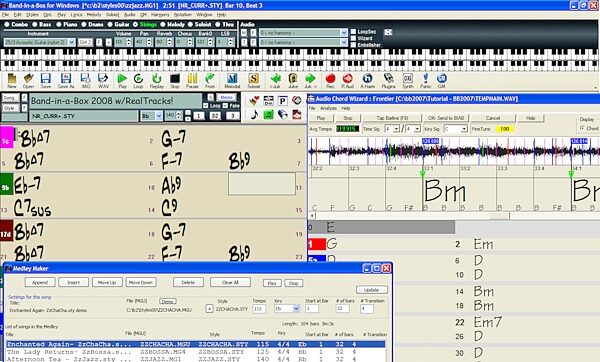Image resolution: width=600 pixels, height=362 pixels.
Task: Click the .MID export toolbar icon
Action: [x=86, y=79]
